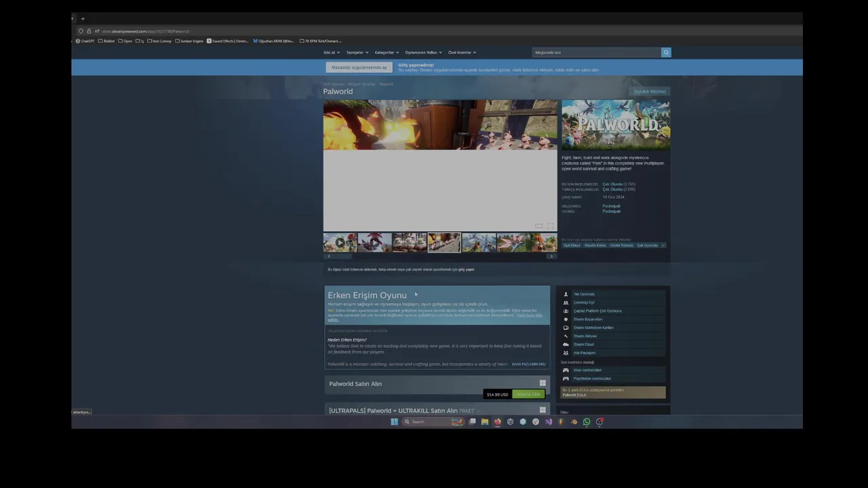Screen dimensions: 868x488
Task: Play the second video thumbnail
Action: point(375,243)
